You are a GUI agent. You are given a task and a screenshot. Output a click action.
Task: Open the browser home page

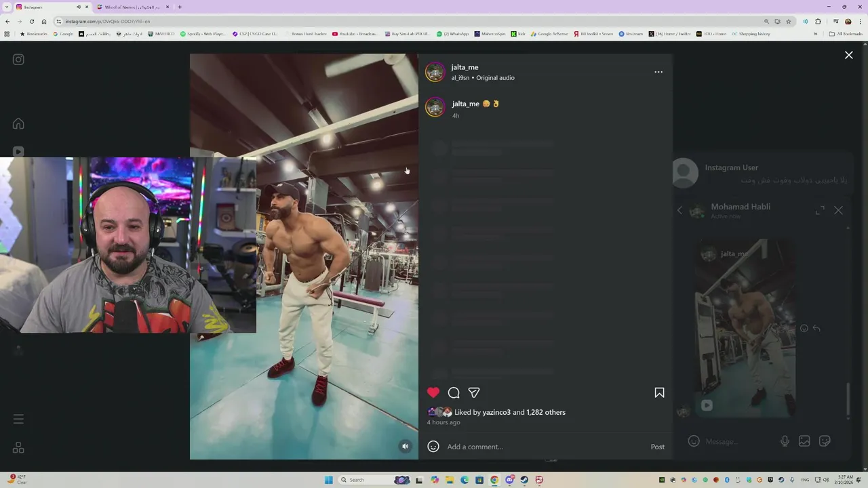[44, 21]
